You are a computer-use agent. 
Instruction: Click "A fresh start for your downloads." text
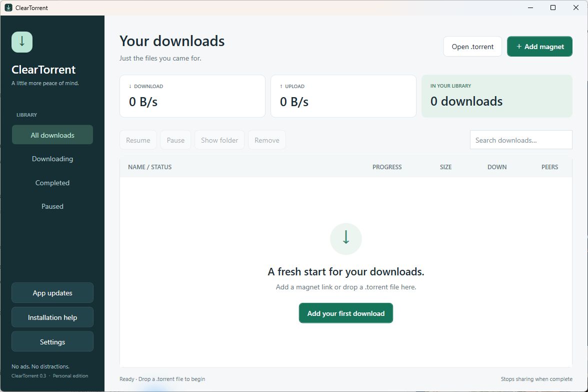tap(346, 271)
